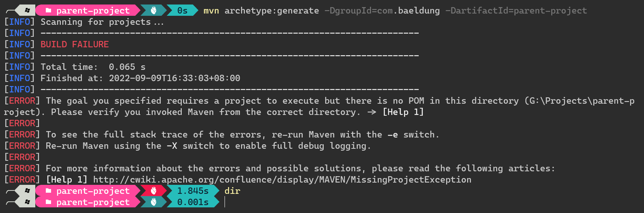Click the 1.845s execution time segment

pos(193,191)
